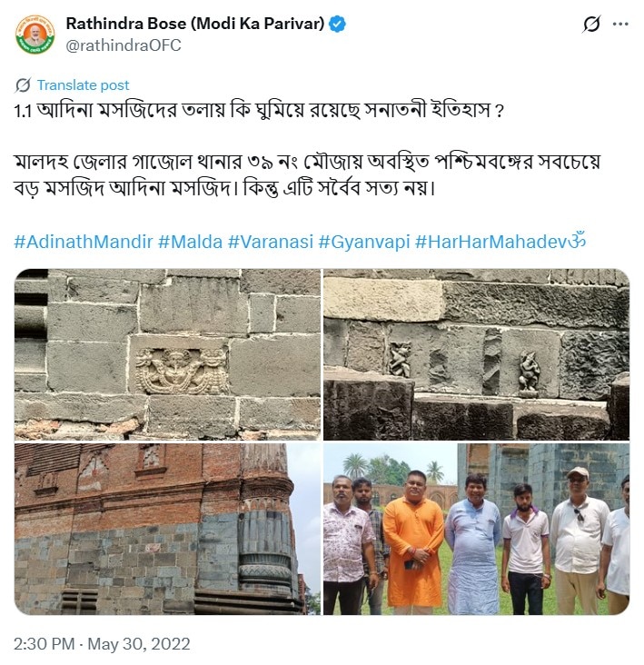Click the 2:30 PM May 30, 2022 timestamp

[102, 644]
